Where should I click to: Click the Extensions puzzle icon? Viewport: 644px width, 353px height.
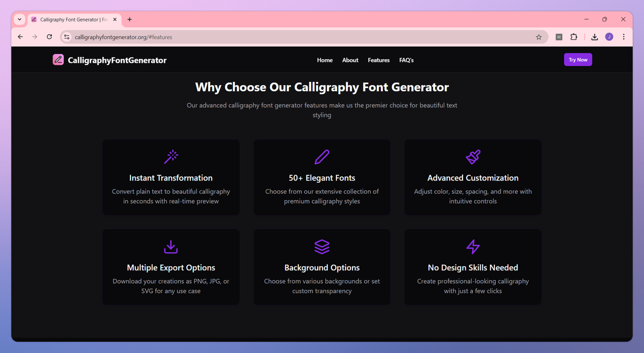(x=574, y=37)
